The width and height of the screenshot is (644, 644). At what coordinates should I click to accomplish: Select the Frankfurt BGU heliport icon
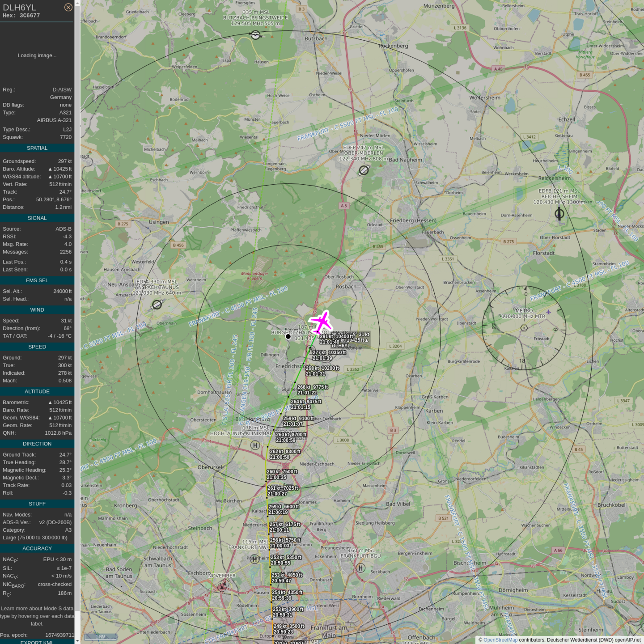(360, 568)
